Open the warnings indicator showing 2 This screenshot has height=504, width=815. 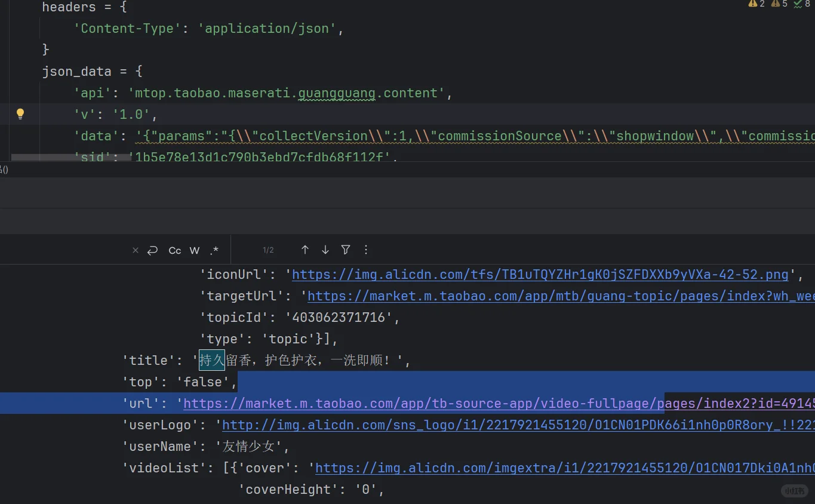756,4
